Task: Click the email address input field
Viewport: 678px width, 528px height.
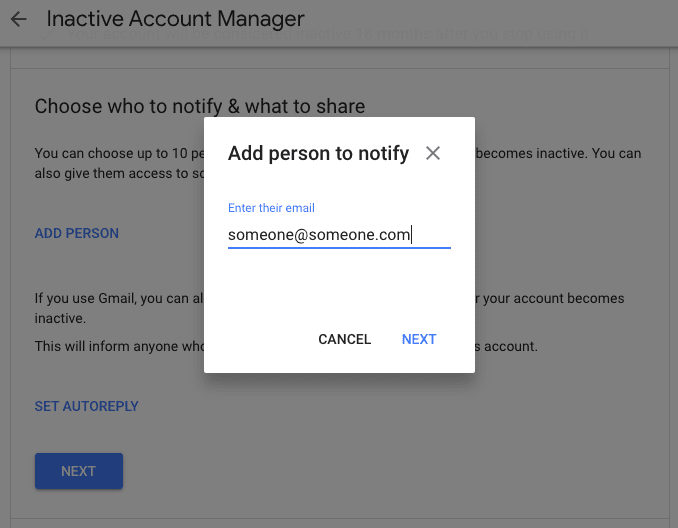Action: [339, 235]
